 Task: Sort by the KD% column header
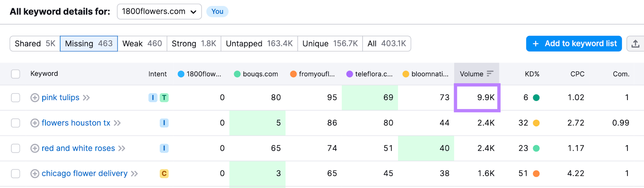pyautogui.click(x=532, y=74)
